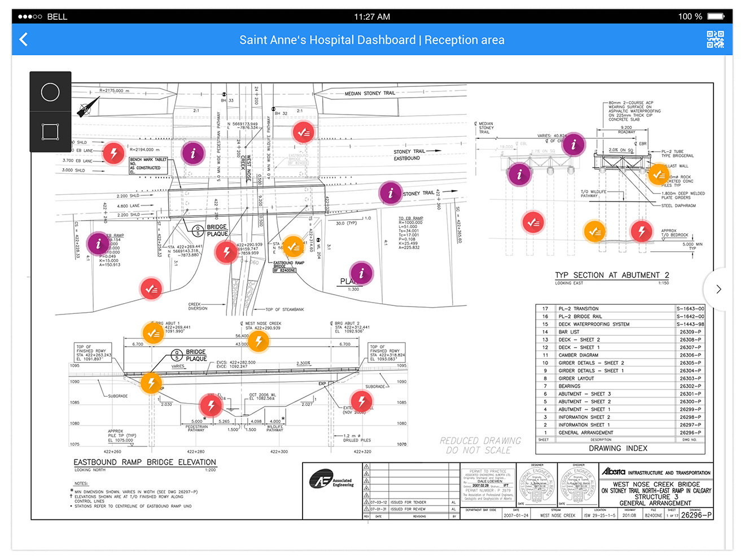Open orange lightning marker below WEST NOSE CREEK STA
The image size is (744, 560).
pyautogui.click(x=259, y=340)
